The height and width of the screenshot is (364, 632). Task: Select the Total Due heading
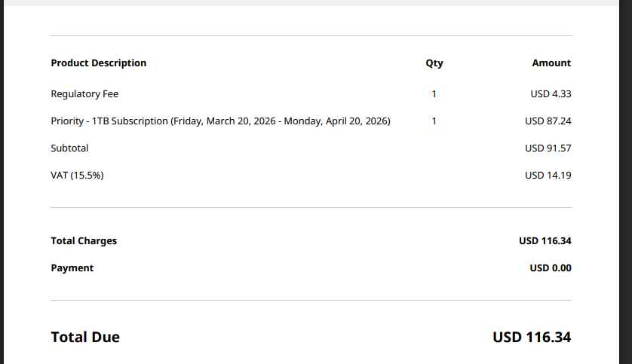click(x=85, y=337)
